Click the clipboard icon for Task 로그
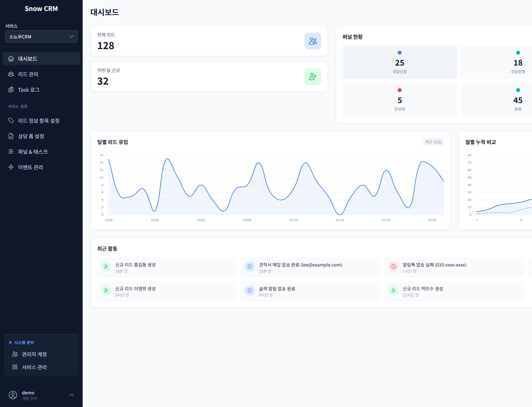Image resolution: width=532 pixels, height=407 pixels. pyautogui.click(x=11, y=89)
